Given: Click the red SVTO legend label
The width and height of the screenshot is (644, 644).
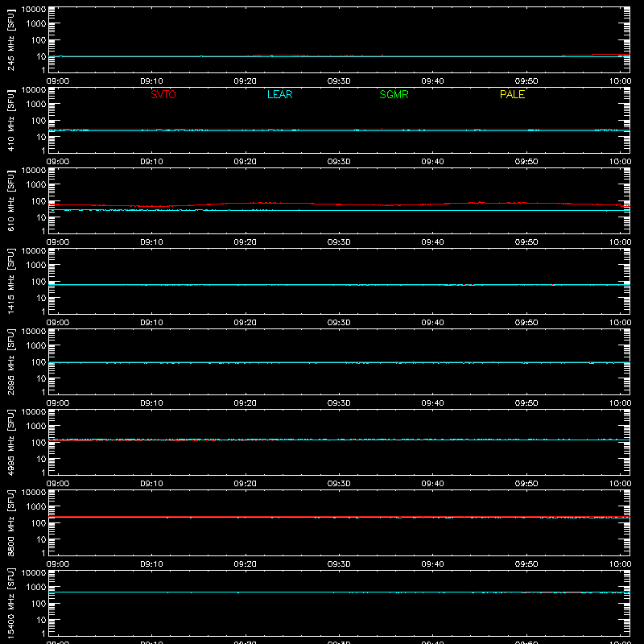Looking at the screenshot, I should [163, 94].
